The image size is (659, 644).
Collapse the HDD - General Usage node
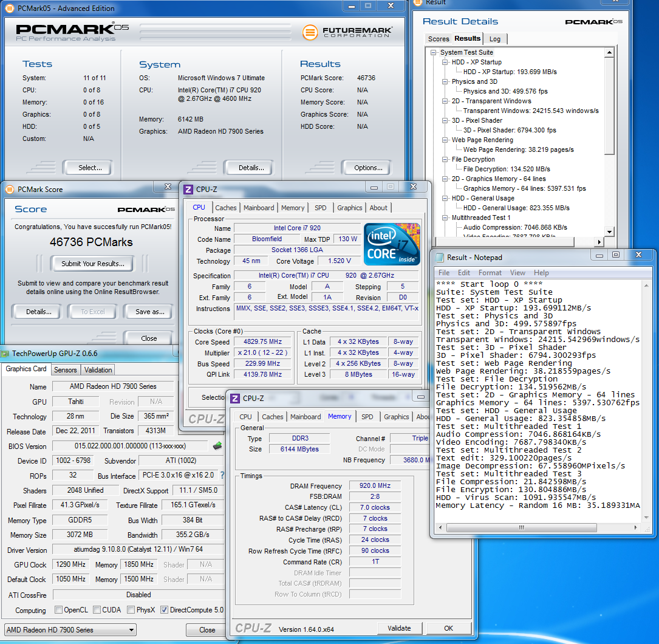coord(445,198)
